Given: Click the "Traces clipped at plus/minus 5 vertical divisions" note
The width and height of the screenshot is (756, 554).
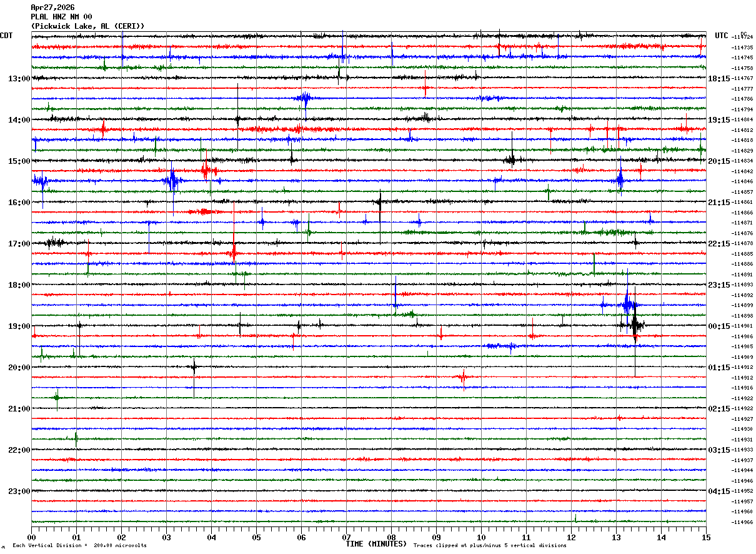Looking at the screenshot, I should coord(490,546).
